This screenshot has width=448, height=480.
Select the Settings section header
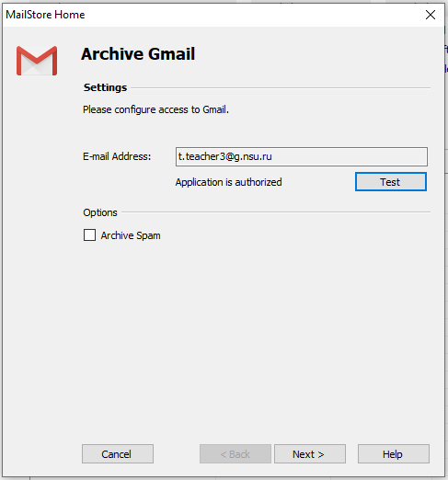105,87
